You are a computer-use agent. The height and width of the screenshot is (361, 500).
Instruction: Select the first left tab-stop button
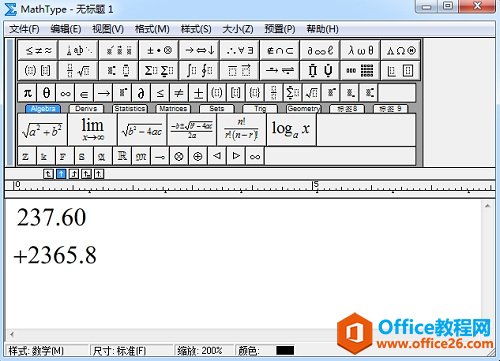coord(48,174)
